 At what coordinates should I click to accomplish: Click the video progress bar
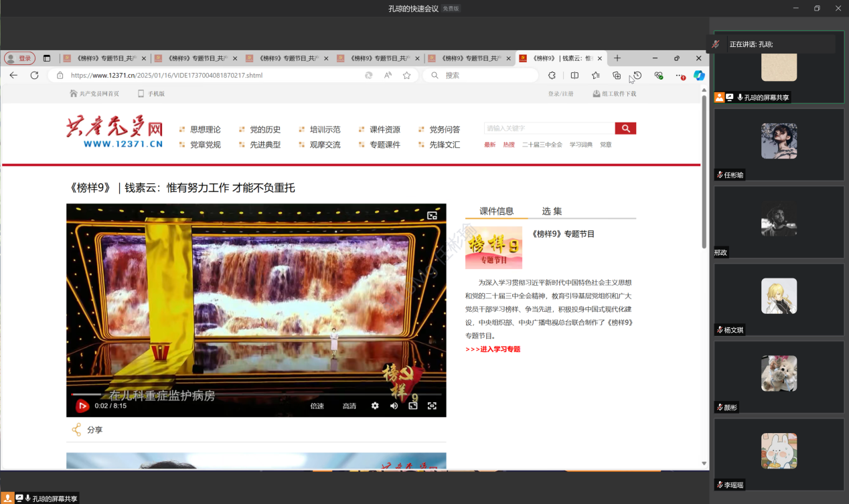pos(254,395)
